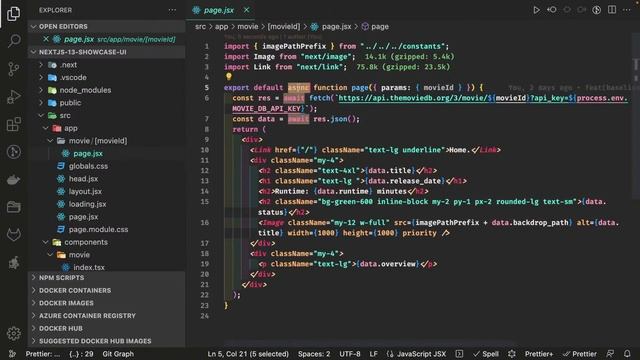Collapse the Open Editors section
This screenshot has height=360, width=640.
107,27
